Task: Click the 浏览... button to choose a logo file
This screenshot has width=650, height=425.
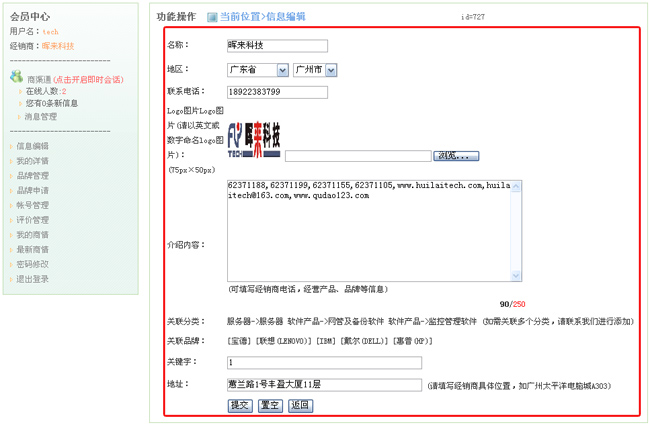Action: (x=456, y=156)
